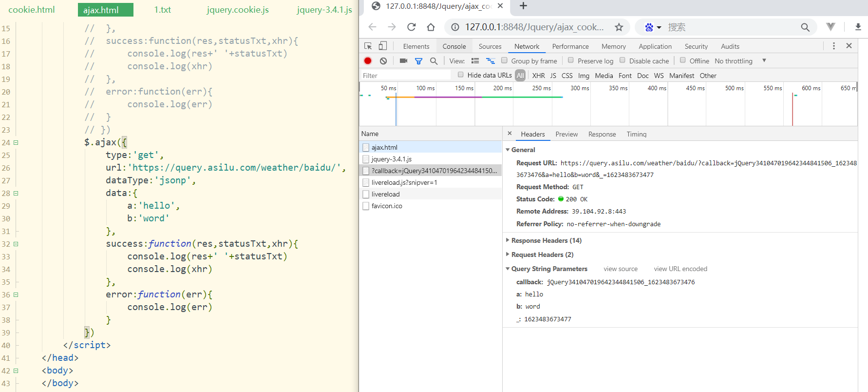Filter requests by JS type
The height and width of the screenshot is (392, 868).
(x=553, y=76)
